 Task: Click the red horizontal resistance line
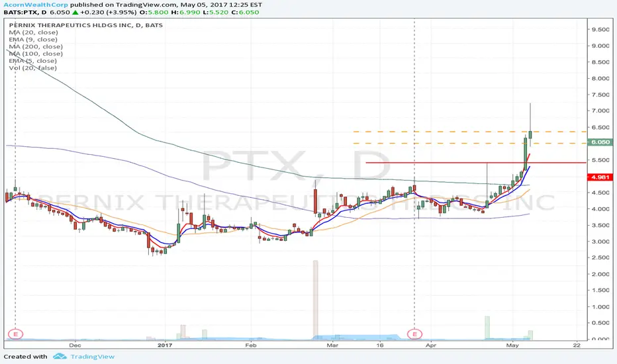(476, 162)
